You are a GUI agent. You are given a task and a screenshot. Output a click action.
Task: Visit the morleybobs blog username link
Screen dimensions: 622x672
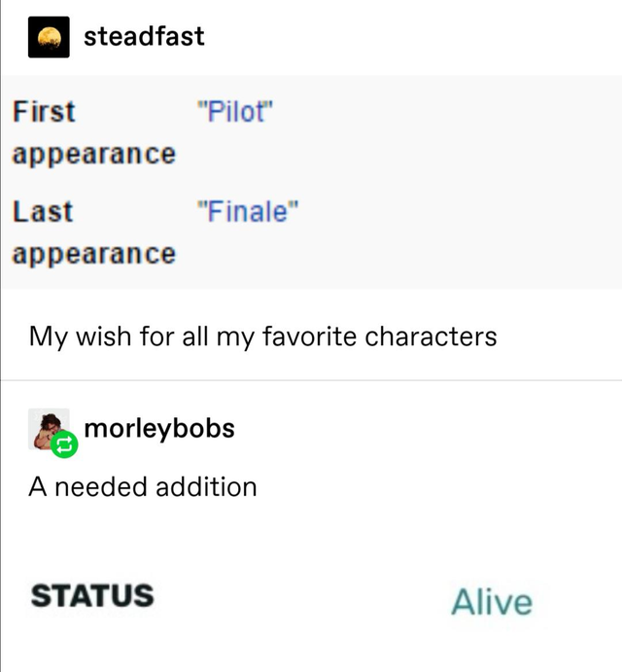tap(159, 428)
